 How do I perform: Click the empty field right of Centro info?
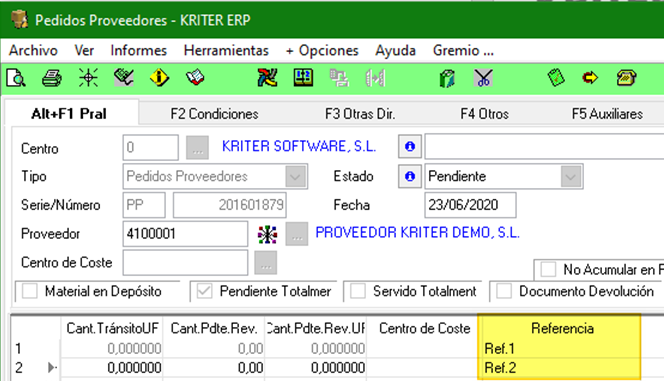click(x=545, y=147)
